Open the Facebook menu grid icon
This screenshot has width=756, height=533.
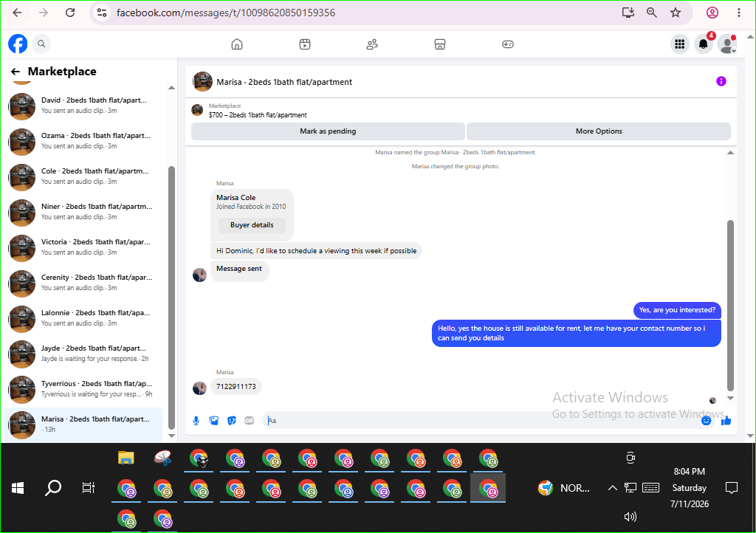(x=680, y=44)
